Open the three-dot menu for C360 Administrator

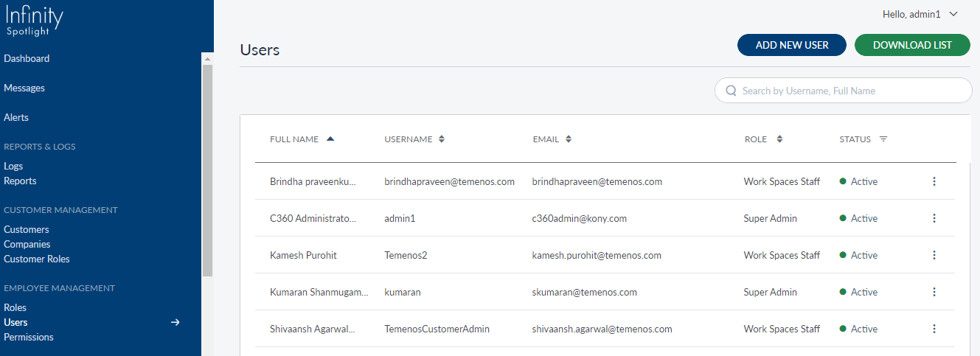[934, 218]
